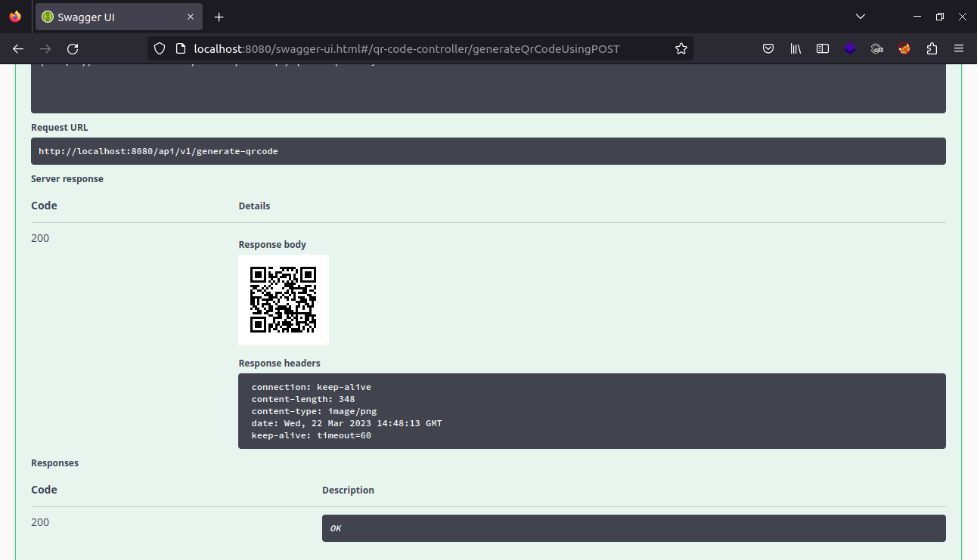
Task: Click the fox-with-red-slash extension icon
Action: pyautogui.click(x=904, y=48)
